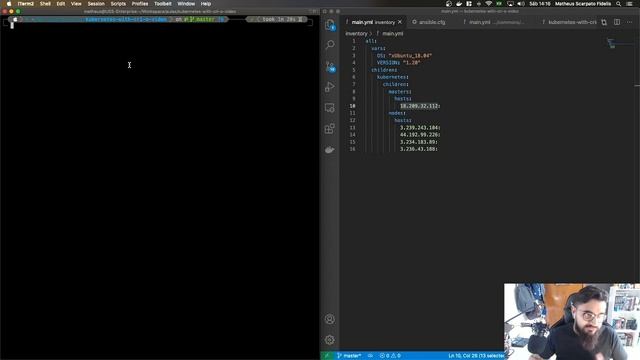Click the "kubernetes:" key on line 6
This screenshot has height=360, width=640.
392,77
